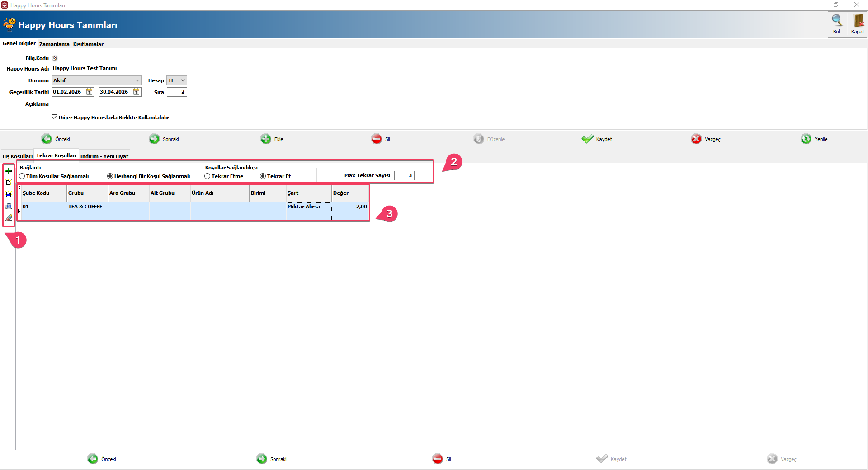Open the Hesap currency dropdown

coord(183,80)
